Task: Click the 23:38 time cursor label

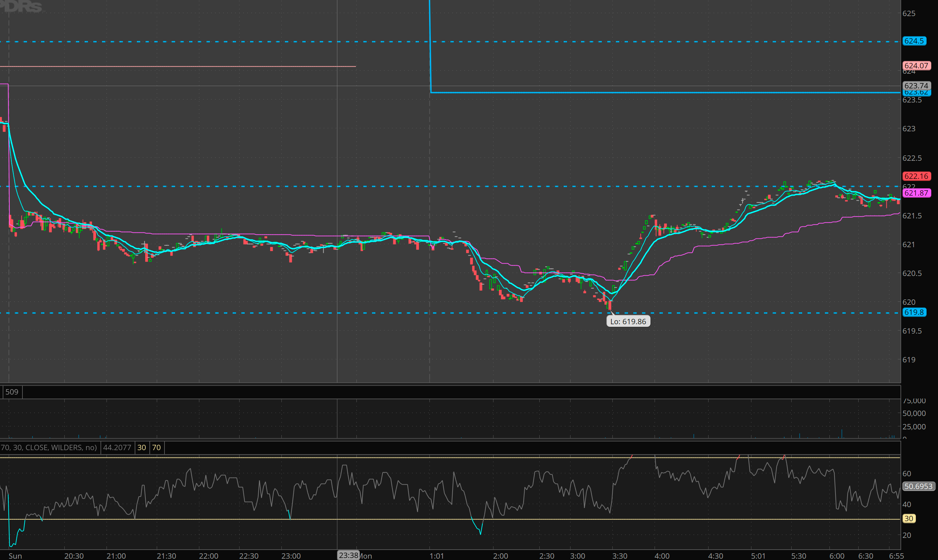Action: point(348,555)
